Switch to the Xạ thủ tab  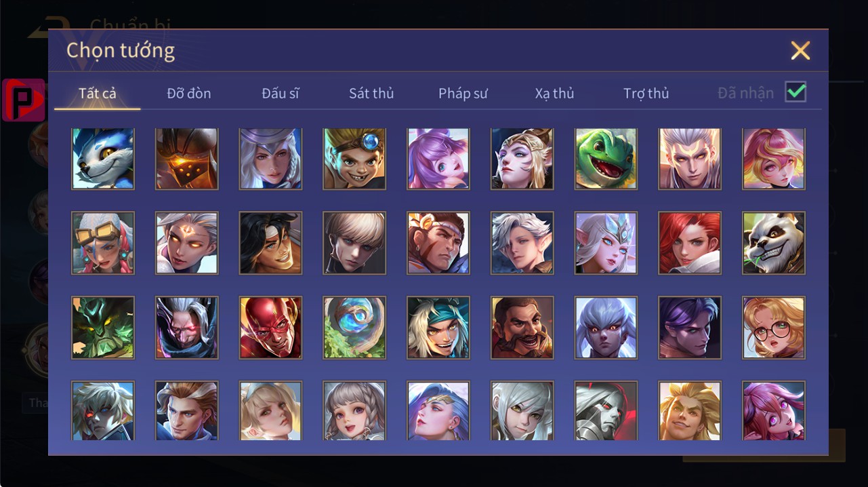(554, 94)
